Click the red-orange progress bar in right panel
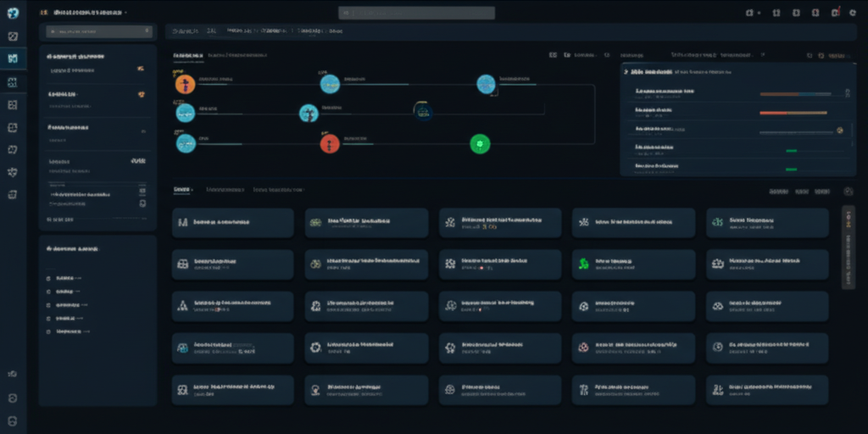 tap(793, 112)
